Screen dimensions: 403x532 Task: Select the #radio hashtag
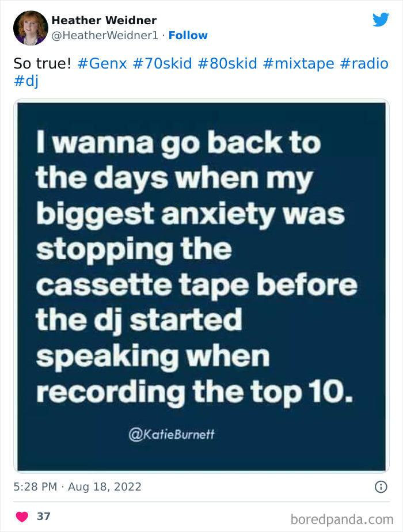coord(365,63)
